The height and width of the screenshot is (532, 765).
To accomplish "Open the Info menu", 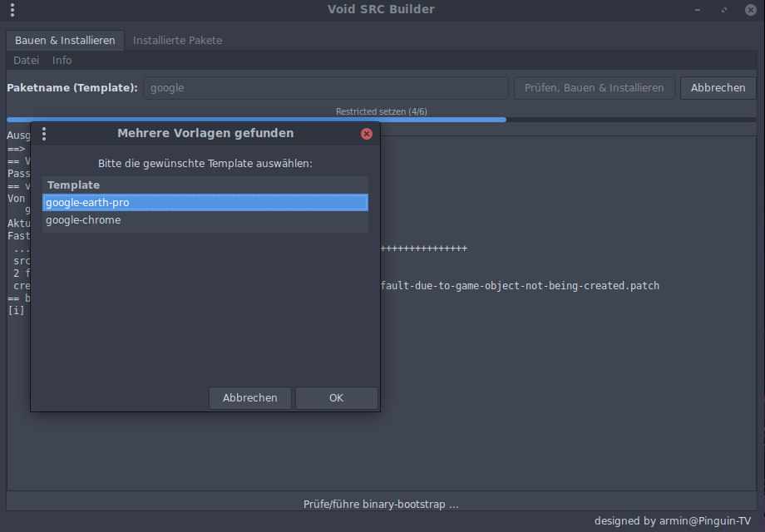I will tap(62, 60).
